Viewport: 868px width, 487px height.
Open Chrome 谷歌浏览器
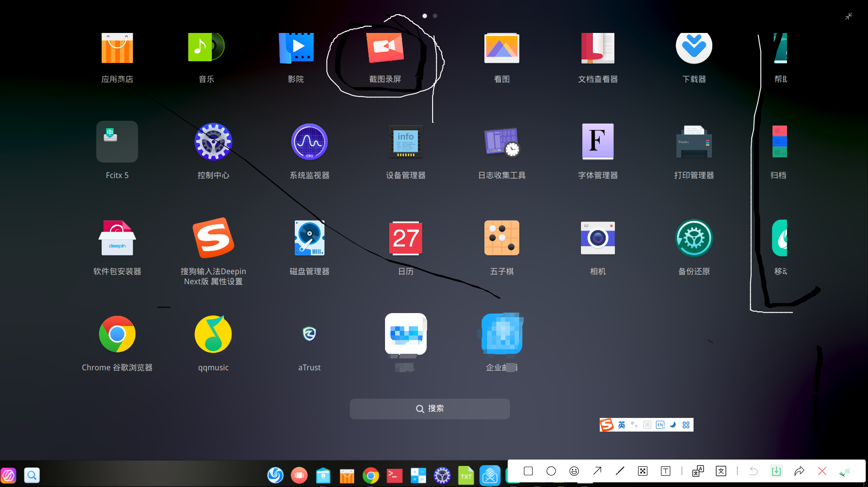pyautogui.click(x=117, y=334)
